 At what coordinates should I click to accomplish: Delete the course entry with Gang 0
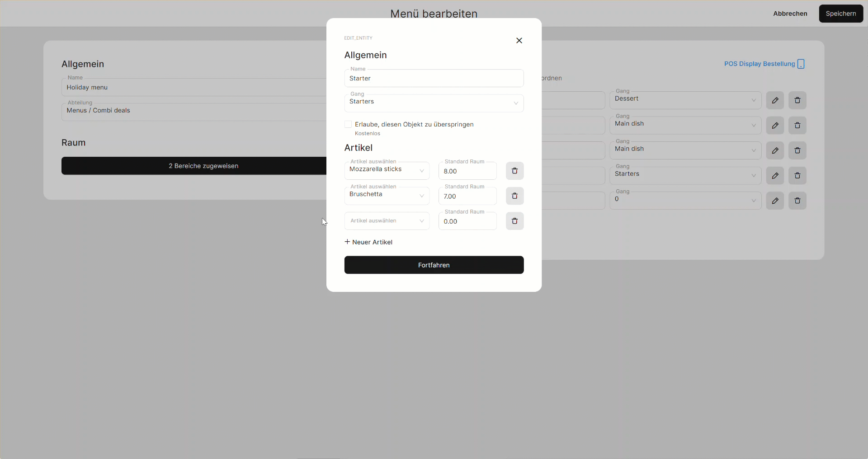[797, 201]
